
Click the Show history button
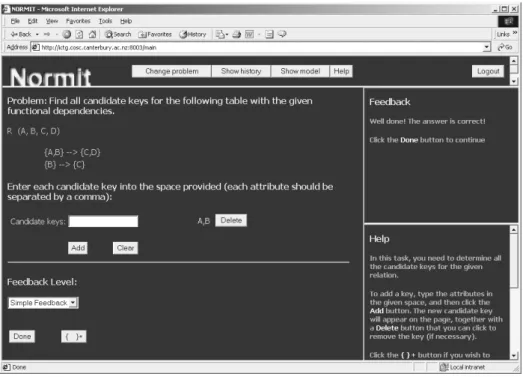[x=241, y=71]
